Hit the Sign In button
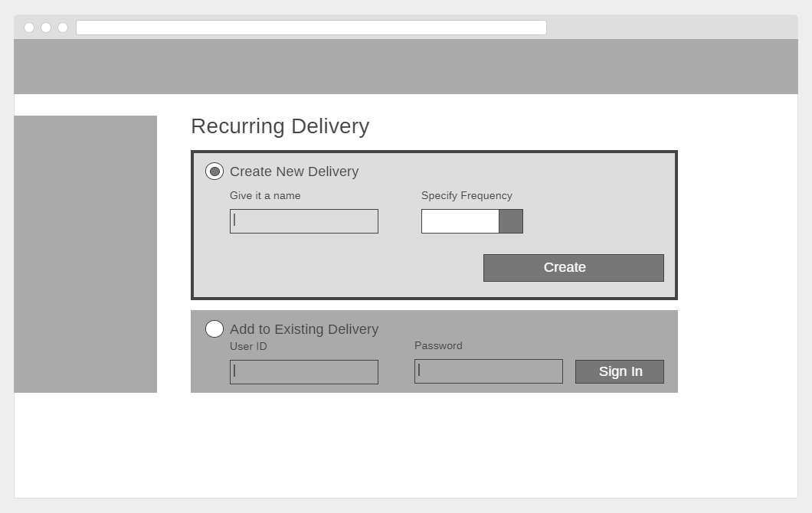Image resolution: width=812 pixels, height=513 pixels. click(x=620, y=371)
